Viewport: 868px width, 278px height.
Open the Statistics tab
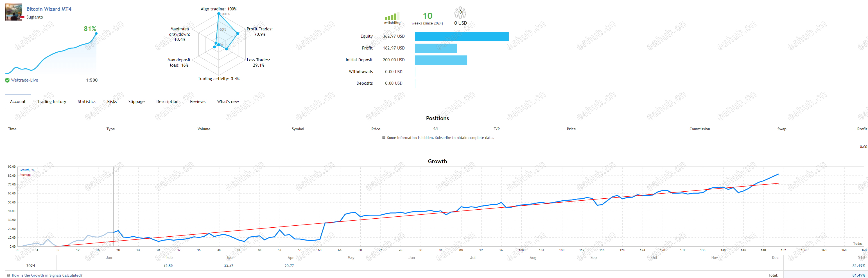(87, 102)
